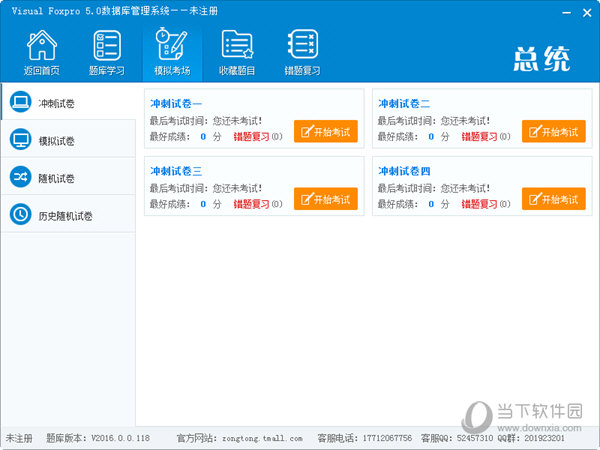Open 错题复习 link in 冲刺试卷三 card
This screenshot has width=600, height=450.
251,204
